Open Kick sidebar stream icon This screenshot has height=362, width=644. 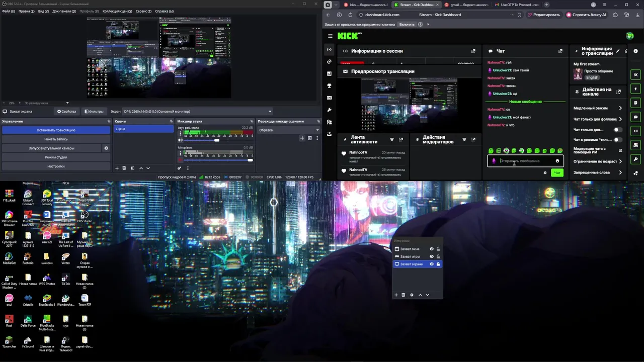click(330, 49)
